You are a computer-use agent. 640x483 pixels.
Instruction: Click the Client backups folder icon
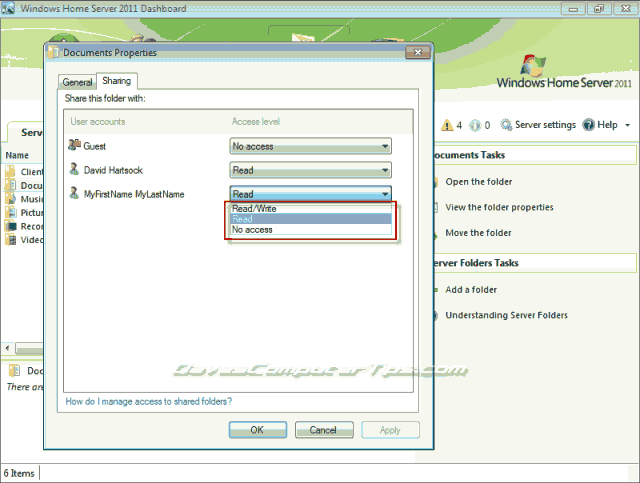(x=11, y=171)
